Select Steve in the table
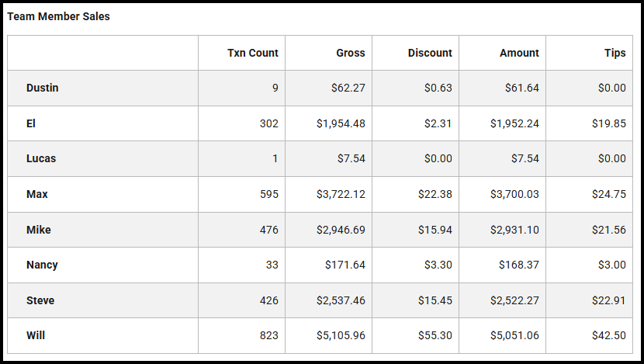The image size is (644, 364). click(x=40, y=300)
